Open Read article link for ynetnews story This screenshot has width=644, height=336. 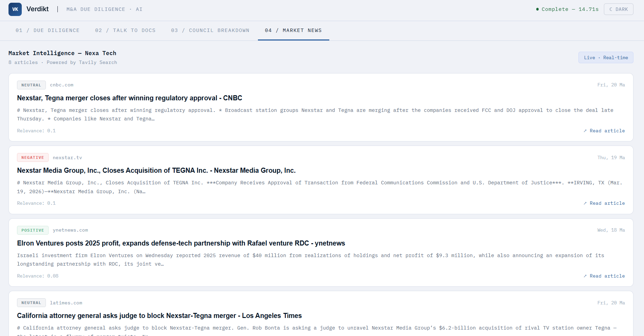(604, 276)
